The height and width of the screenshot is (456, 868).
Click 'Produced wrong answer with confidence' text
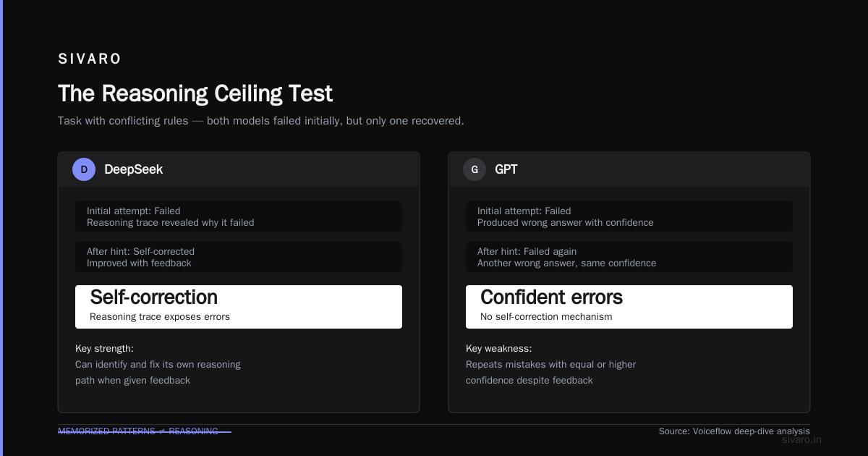(566, 223)
